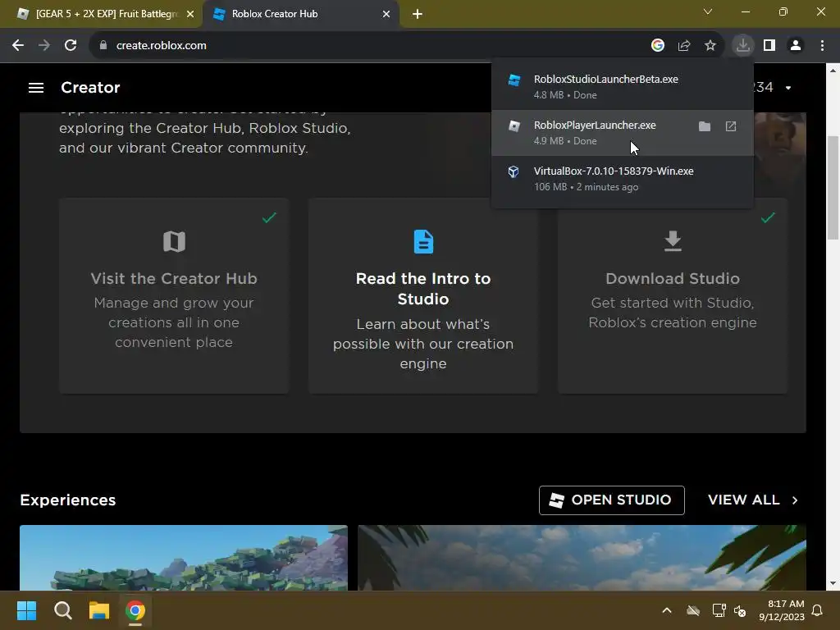Open the Read the Intro to Studio card
This screenshot has height=630, width=840.
423,295
